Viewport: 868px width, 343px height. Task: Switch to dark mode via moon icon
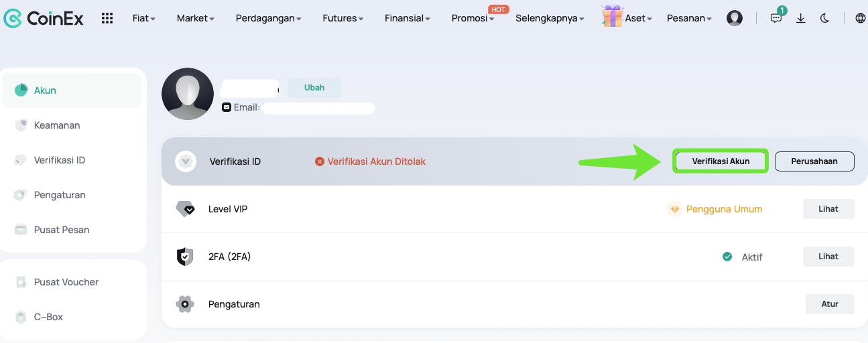[825, 18]
